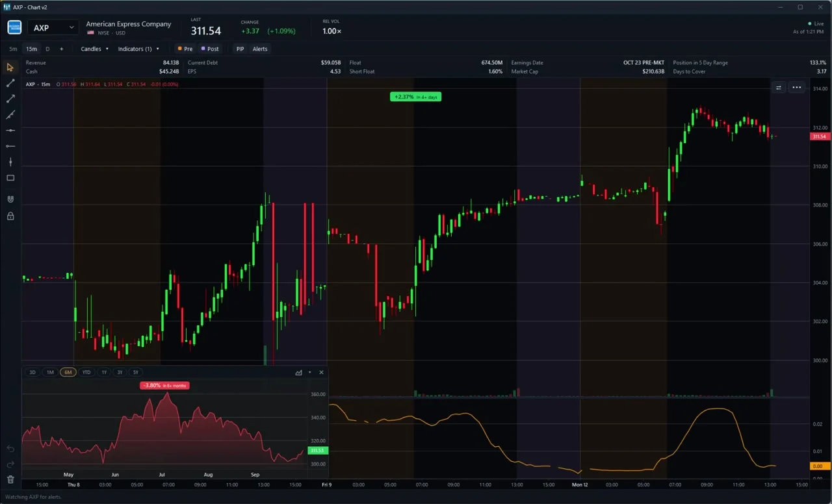Select the ray arrow line tool

point(10,99)
